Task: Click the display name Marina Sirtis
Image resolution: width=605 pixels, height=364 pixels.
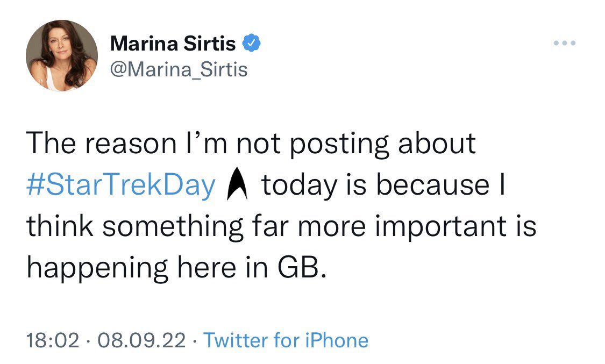Action: tap(173, 44)
